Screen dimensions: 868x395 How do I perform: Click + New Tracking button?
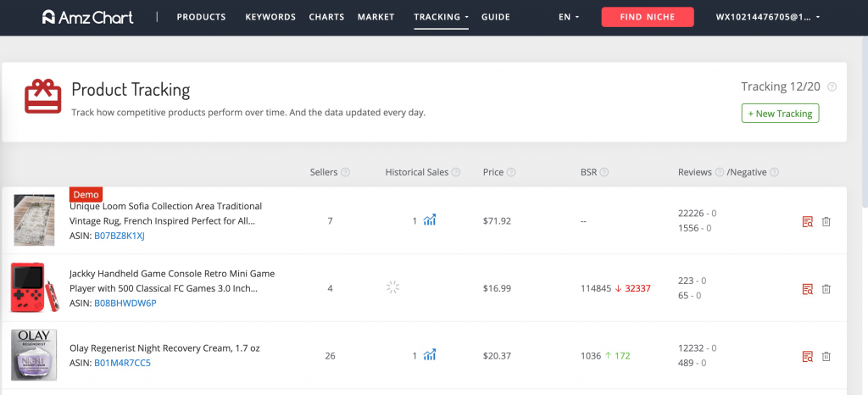(x=780, y=114)
